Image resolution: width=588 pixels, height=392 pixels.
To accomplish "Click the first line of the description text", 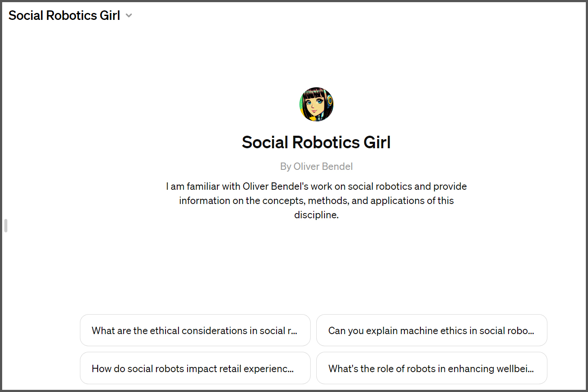I will (x=316, y=186).
